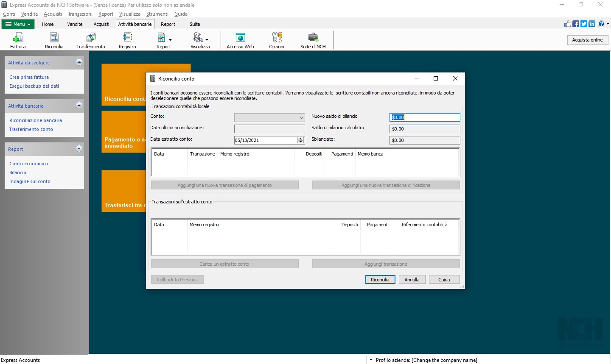The height and width of the screenshot is (364, 611).
Task: Click Esegui backup dei dati link
Action: coord(34,86)
